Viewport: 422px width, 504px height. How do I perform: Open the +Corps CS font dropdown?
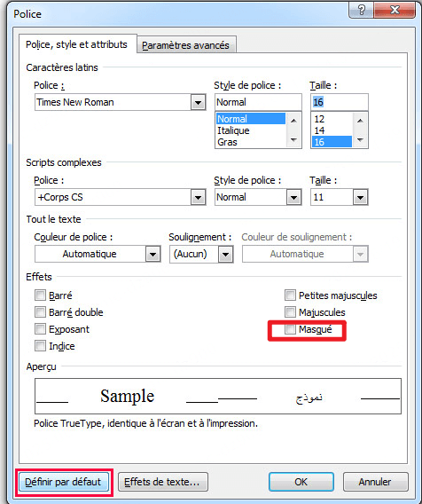pos(199,197)
